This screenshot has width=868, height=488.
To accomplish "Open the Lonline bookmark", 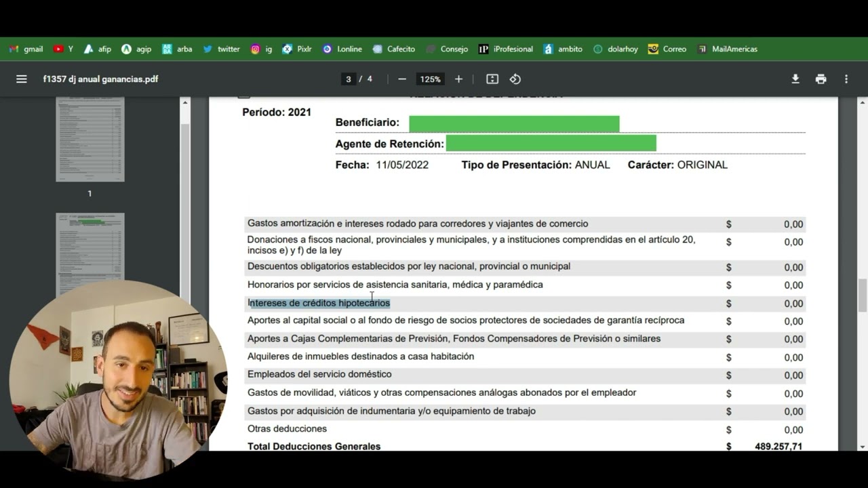I will pos(342,49).
